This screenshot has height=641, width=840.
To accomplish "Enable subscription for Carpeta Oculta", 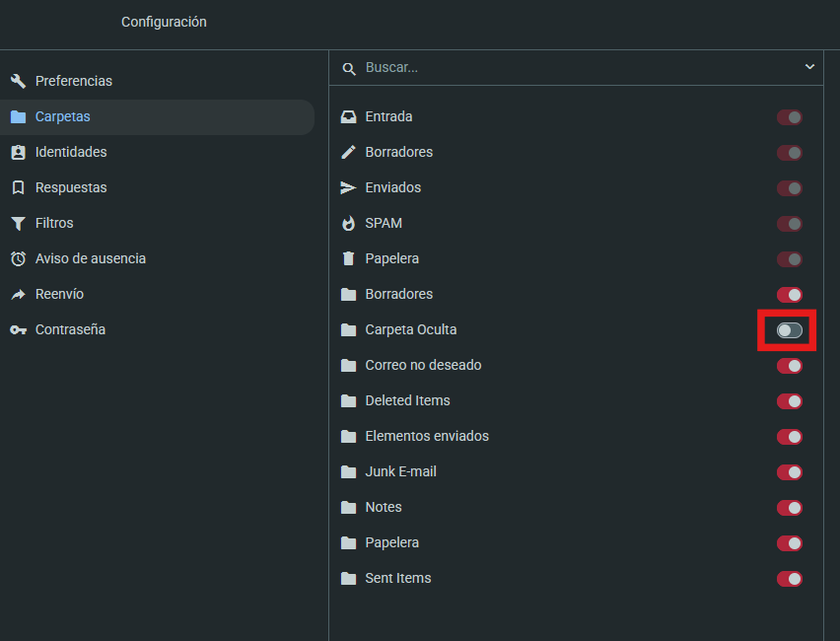I will click(789, 330).
